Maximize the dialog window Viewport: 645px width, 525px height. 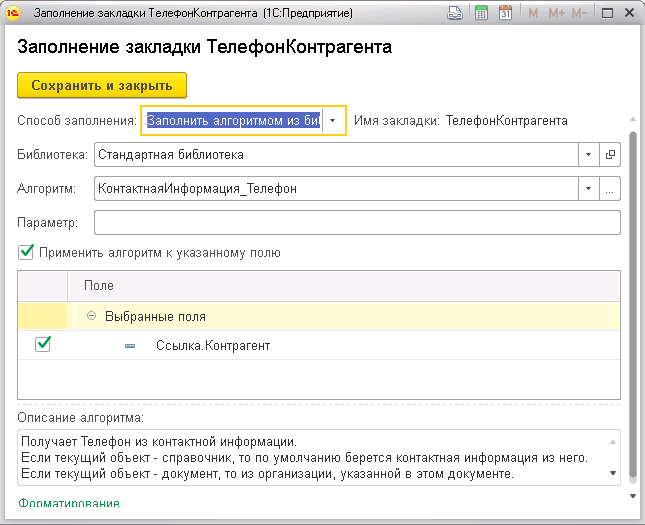click(607, 14)
